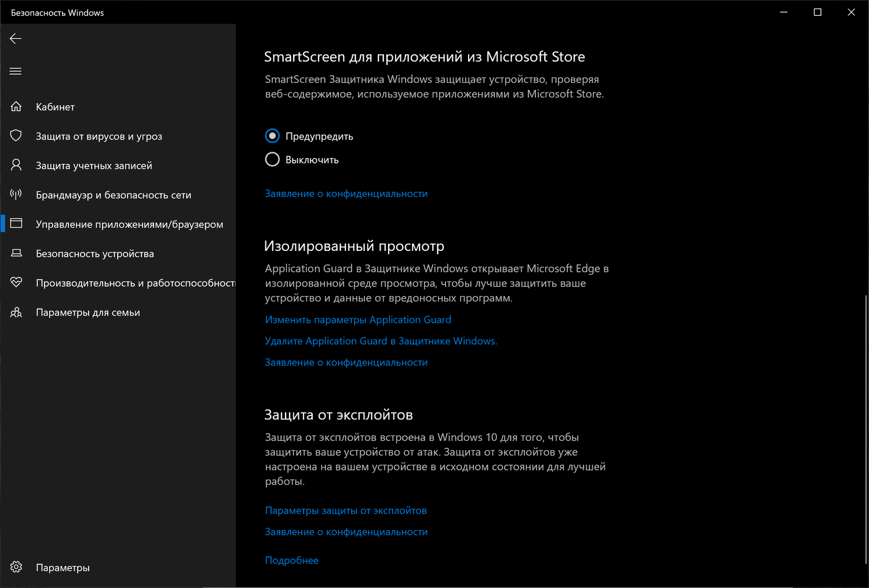Screen dimensions: 869x588
Task: Click the back arrow icon
Action: point(16,39)
